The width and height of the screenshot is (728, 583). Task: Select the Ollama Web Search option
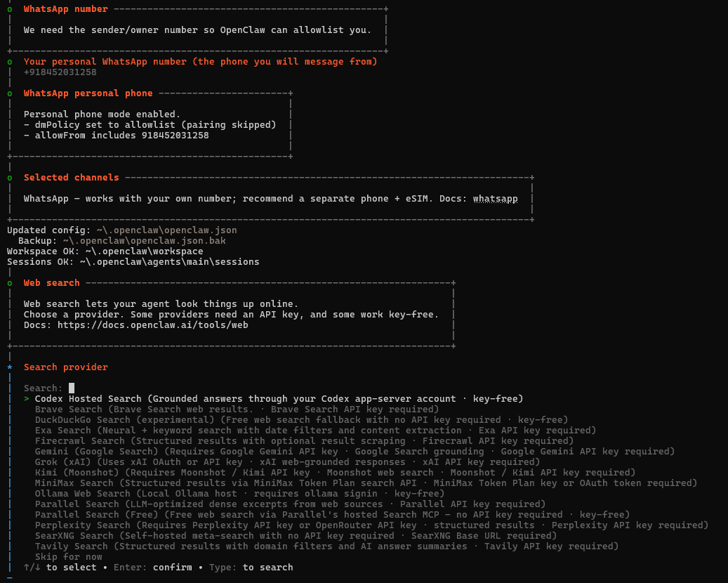pyautogui.click(x=239, y=493)
